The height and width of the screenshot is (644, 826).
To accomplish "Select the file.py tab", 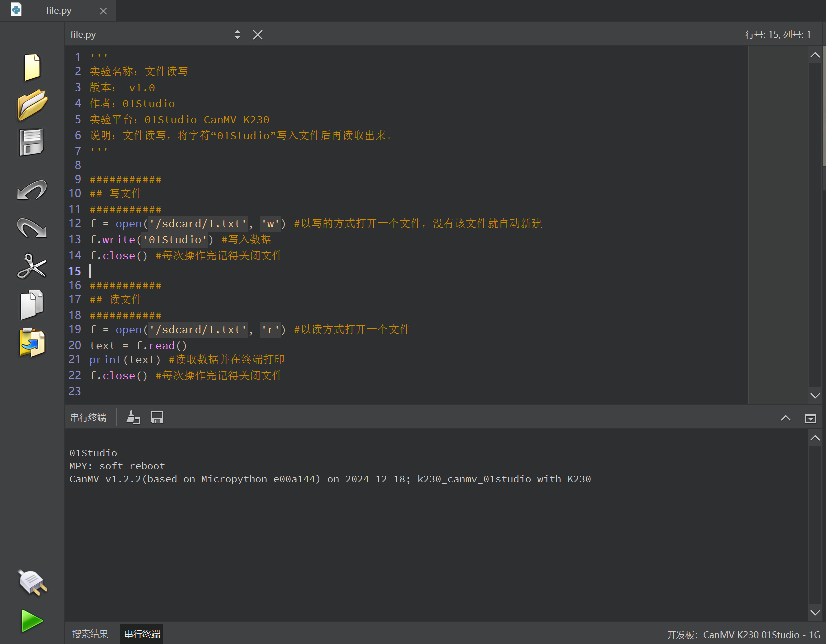I will (x=59, y=10).
